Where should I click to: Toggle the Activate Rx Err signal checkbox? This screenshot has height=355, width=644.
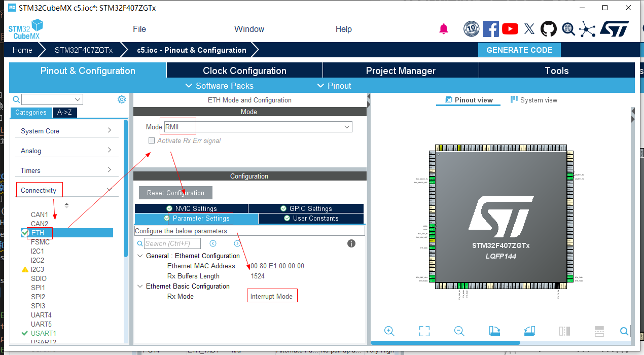(x=151, y=140)
